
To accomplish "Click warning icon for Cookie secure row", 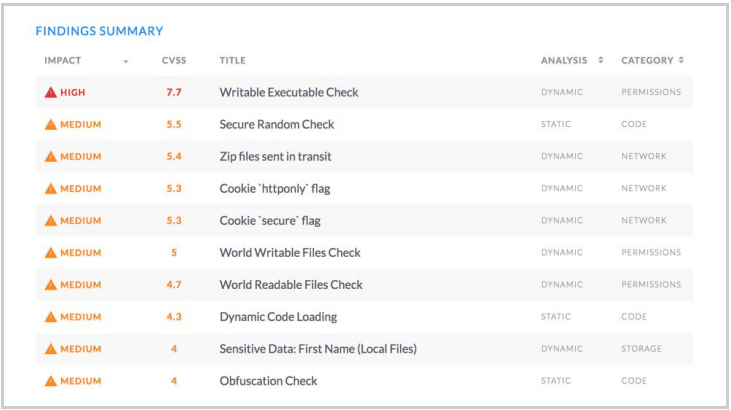I will [50, 221].
